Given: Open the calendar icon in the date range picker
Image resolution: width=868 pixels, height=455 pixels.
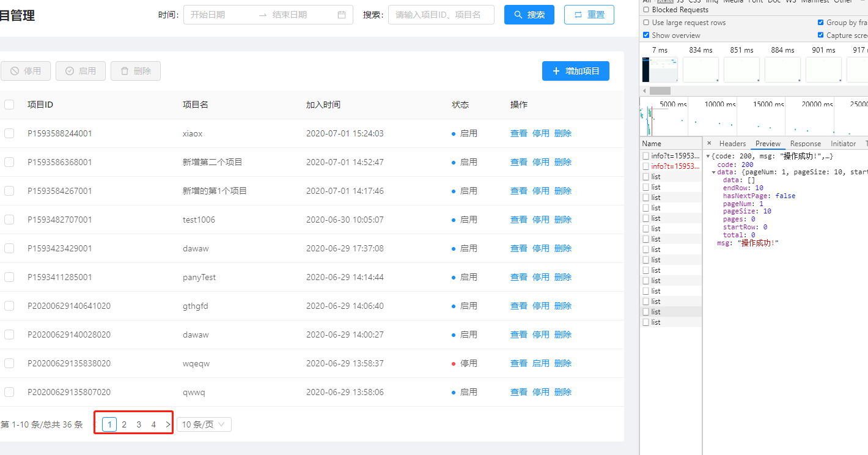Looking at the screenshot, I should (342, 15).
